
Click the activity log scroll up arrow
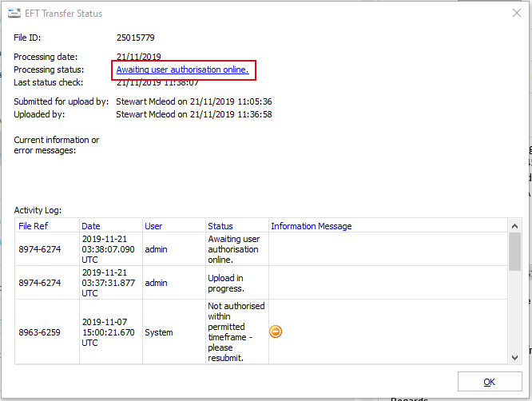click(515, 226)
